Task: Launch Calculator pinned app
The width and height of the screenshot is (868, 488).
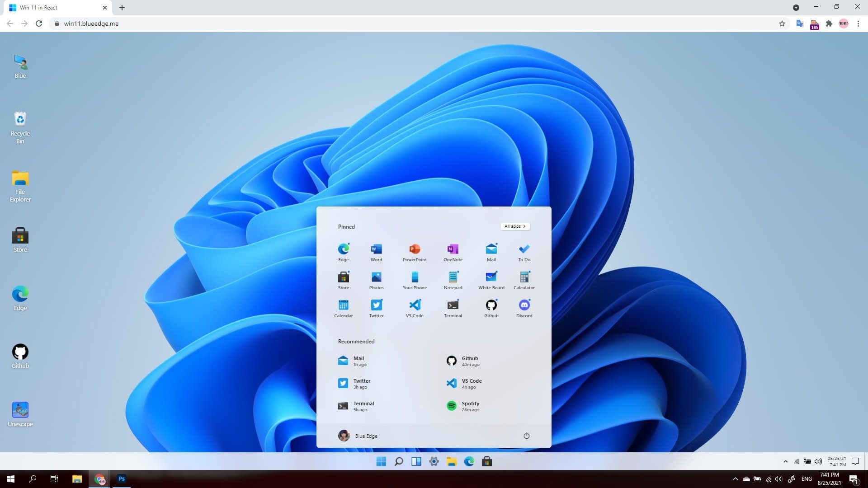Action: pyautogui.click(x=524, y=281)
